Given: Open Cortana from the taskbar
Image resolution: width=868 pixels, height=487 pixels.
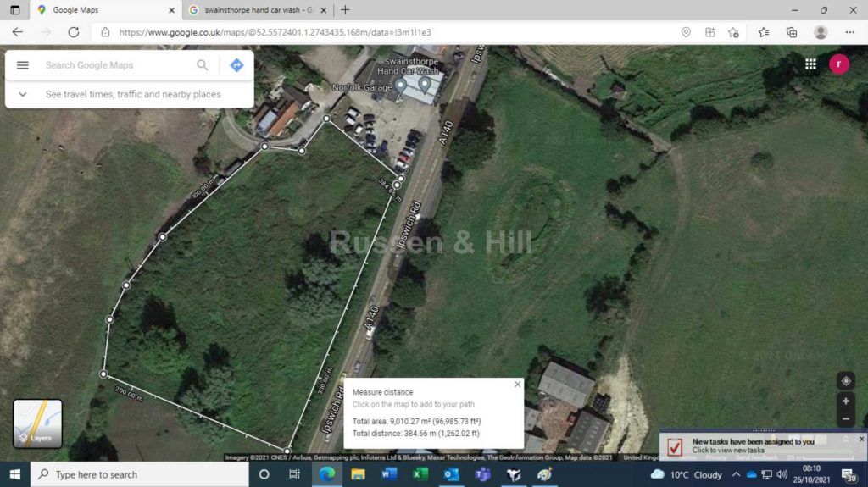Looking at the screenshot, I should coord(264,474).
